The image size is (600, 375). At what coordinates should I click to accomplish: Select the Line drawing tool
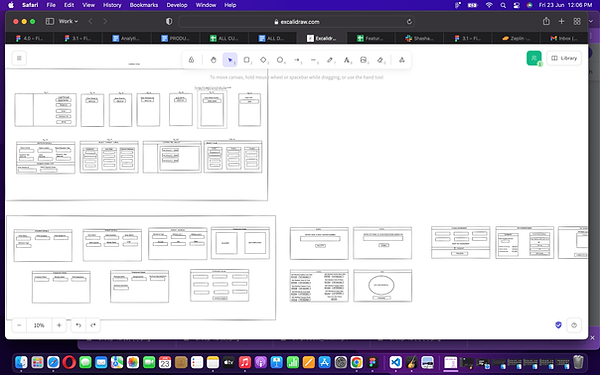(x=313, y=60)
